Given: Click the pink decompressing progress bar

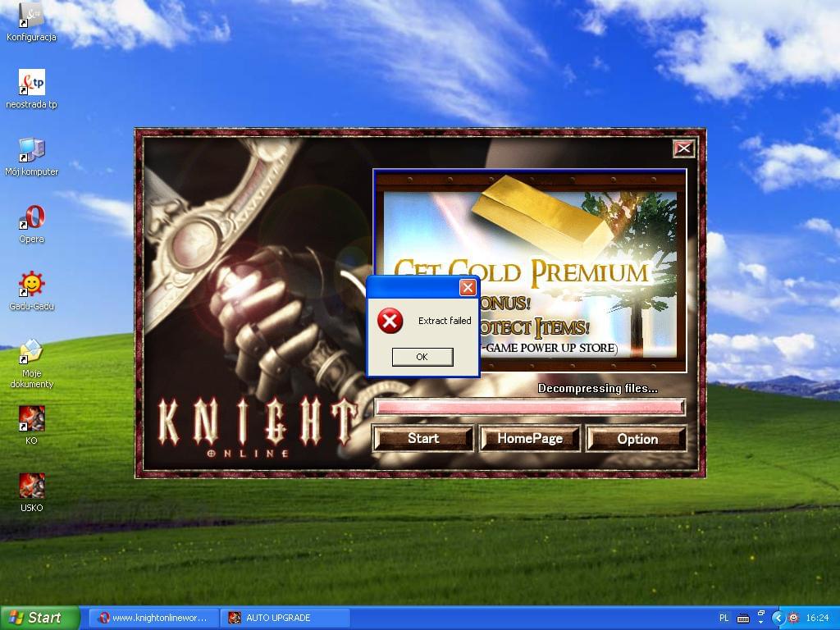Looking at the screenshot, I should coord(530,407).
